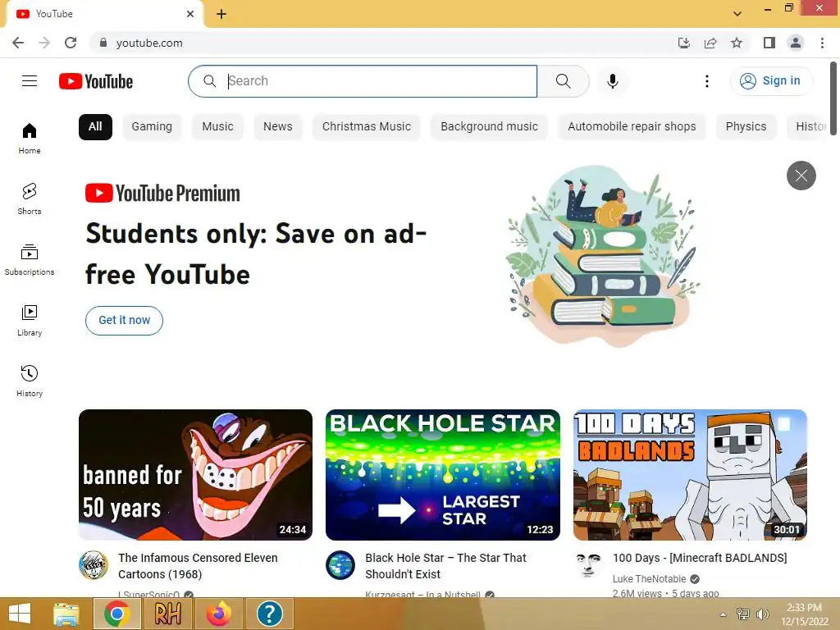
Task: Click the YouTube logo in the header
Action: pyautogui.click(x=96, y=81)
